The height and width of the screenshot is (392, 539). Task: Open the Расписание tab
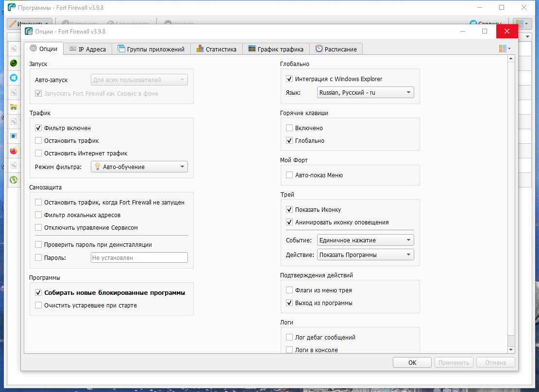(x=336, y=49)
